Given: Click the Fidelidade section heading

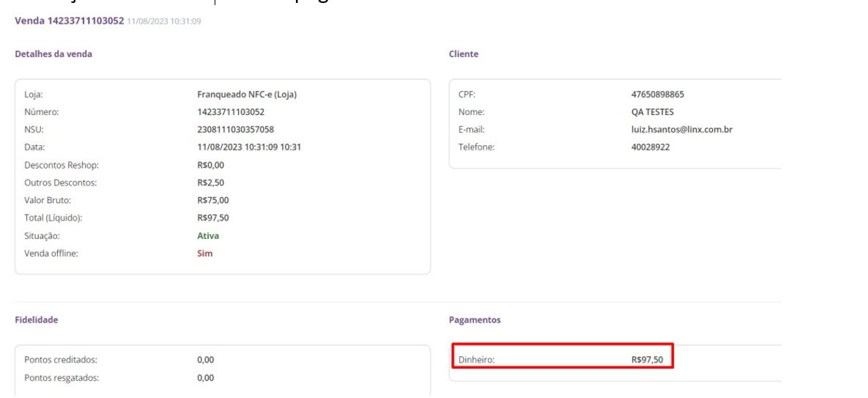Looking at the screenshot, I should [x=37, y=320].
